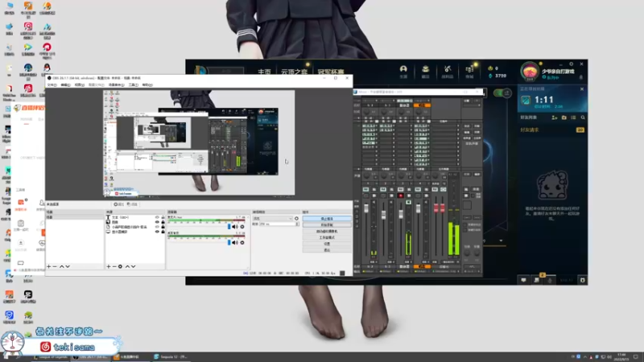Viewport: 644px width, 362px height.
Task: Open the 工具 menu in OBS
Action: pos(133,85)
